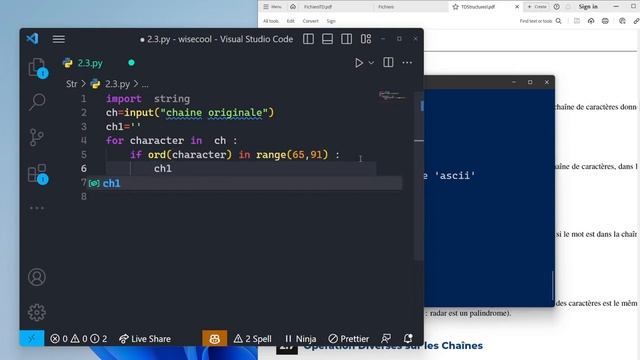640x360 pixels.
Task: Click Sign in in Acrobat
Action: click(588, 7)
